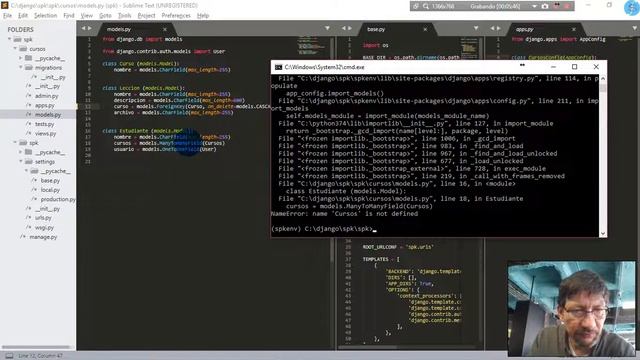Open the Help menu
This screenshot has height=360, width=640.
click(203, 16)
